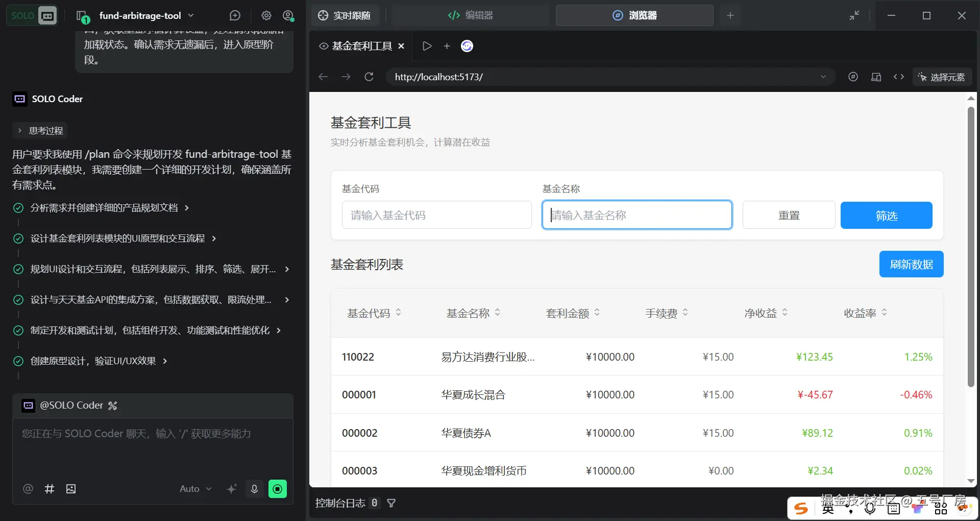Screen dimensions: 980x521
Task: Click the # reference icon
Action: (x=50, y=489)
